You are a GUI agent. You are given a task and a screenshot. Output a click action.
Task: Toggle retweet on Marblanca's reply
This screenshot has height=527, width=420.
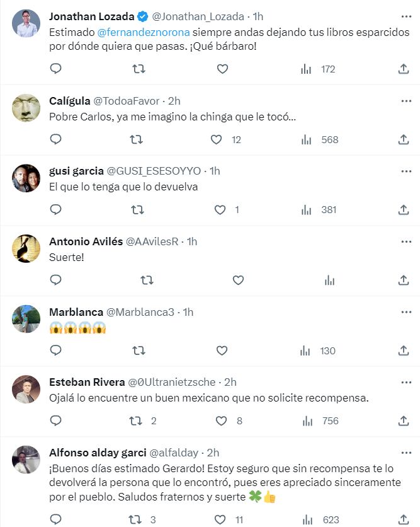137,351
